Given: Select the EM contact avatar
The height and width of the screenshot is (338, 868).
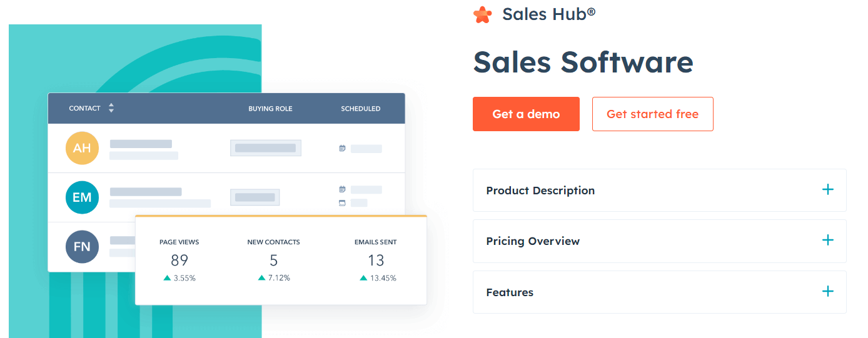Looking at the screenshot, I should click(82, 197).
